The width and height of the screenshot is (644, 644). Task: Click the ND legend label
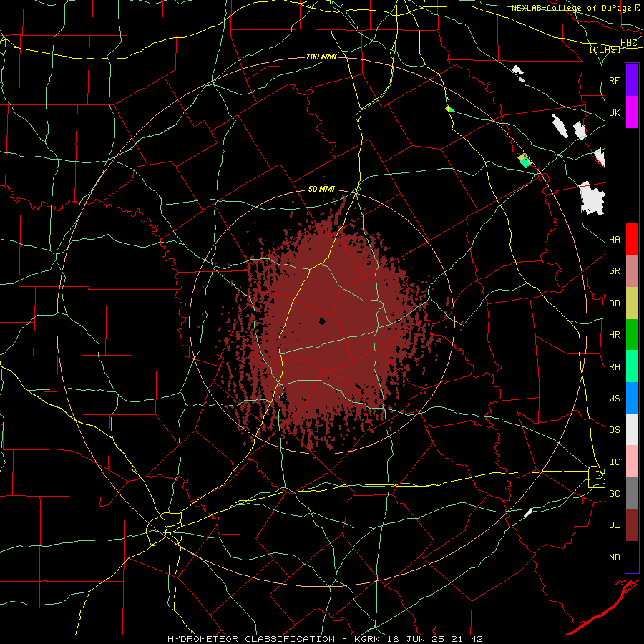tap(615, 557)
